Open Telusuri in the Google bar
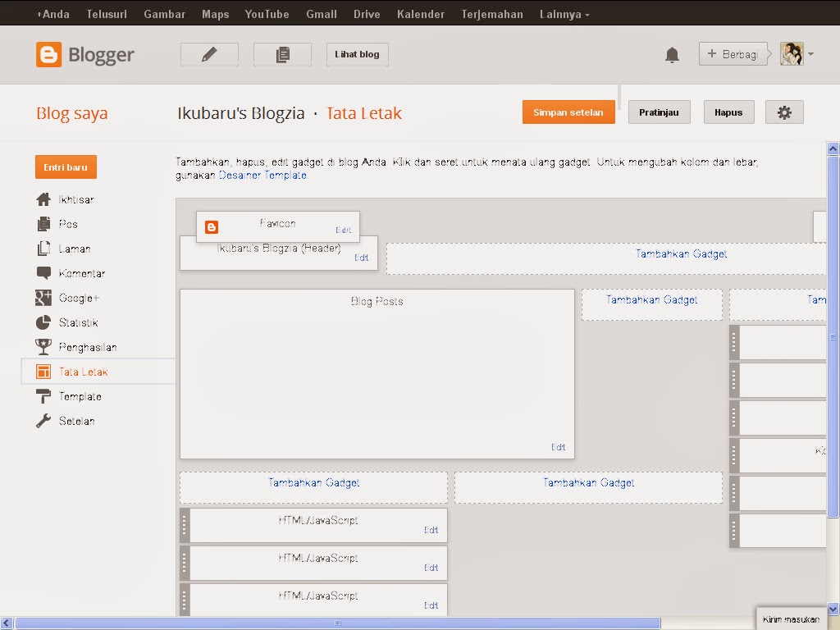The height and width of the screenshot is (630, 840). (107, 15)
